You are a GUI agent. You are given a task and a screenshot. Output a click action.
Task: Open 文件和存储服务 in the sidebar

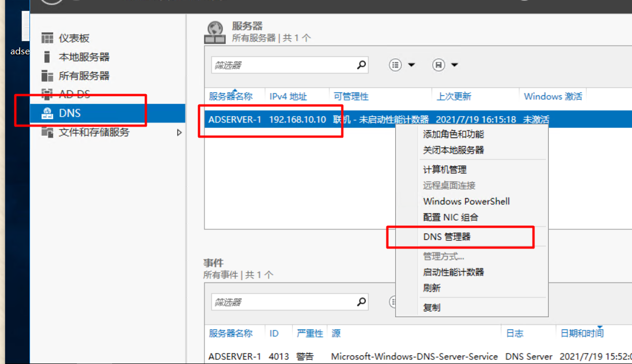[94, 132]
